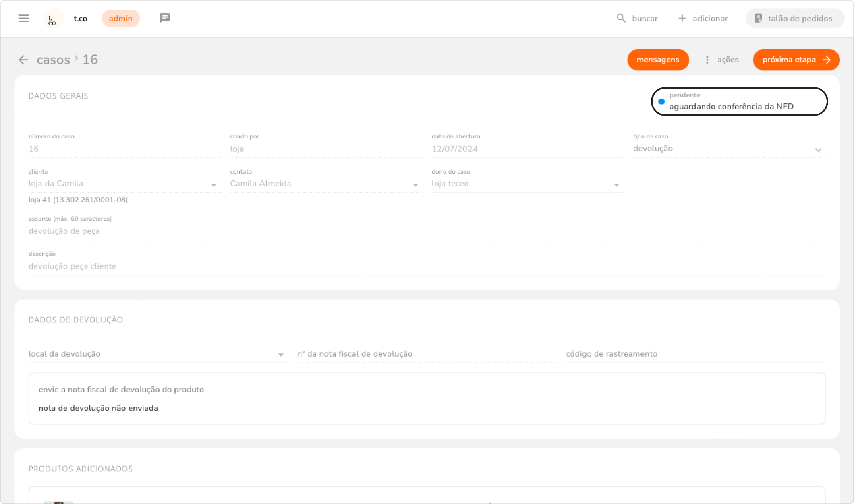This screenshot has height=504, width=854.
Task: Click the search magnifier icon
Action: click(621, 18)
